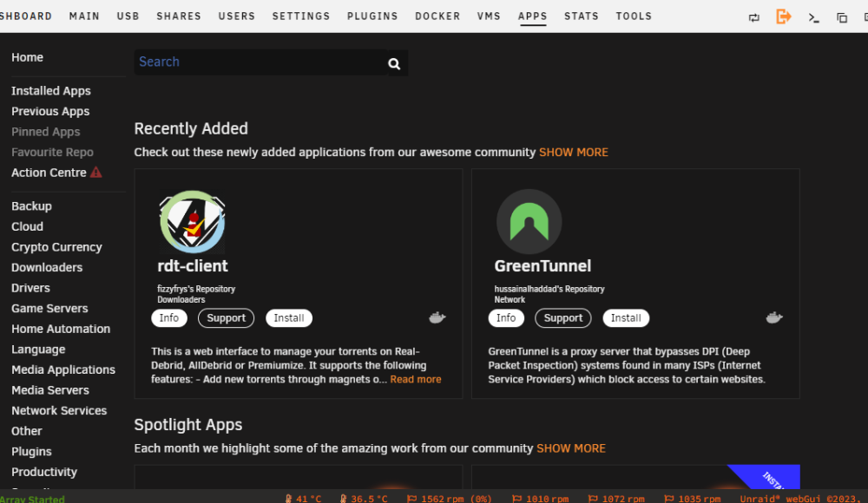Open the Tools tab
The height and width of the screenshot is (503, 868).
click(x=634, y=16)
